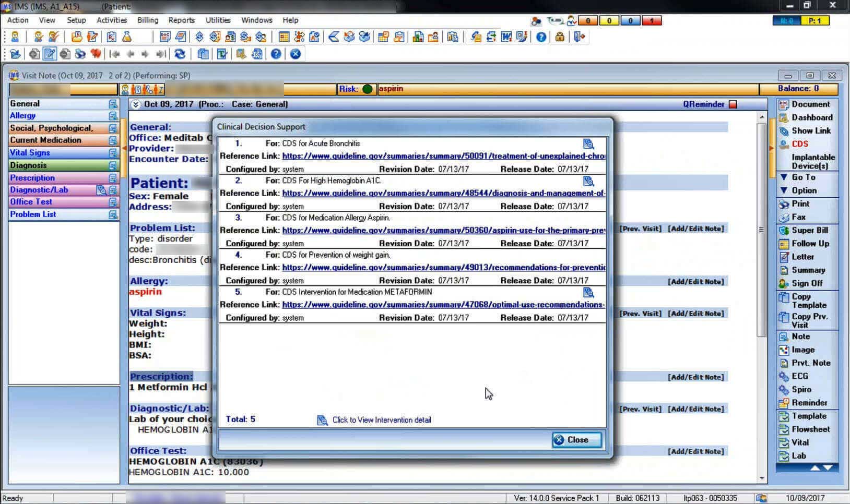
Task: Open the Reports menu
Action: 181,20
